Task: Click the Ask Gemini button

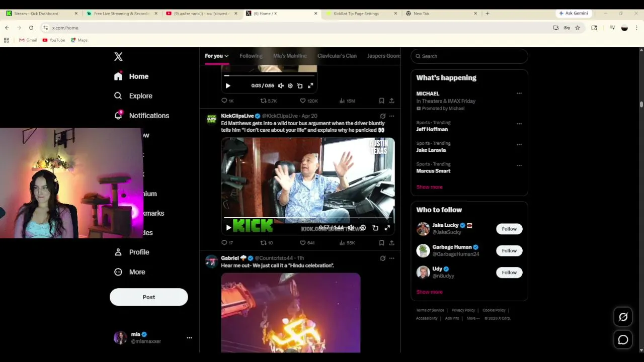Action: (573, 13)
